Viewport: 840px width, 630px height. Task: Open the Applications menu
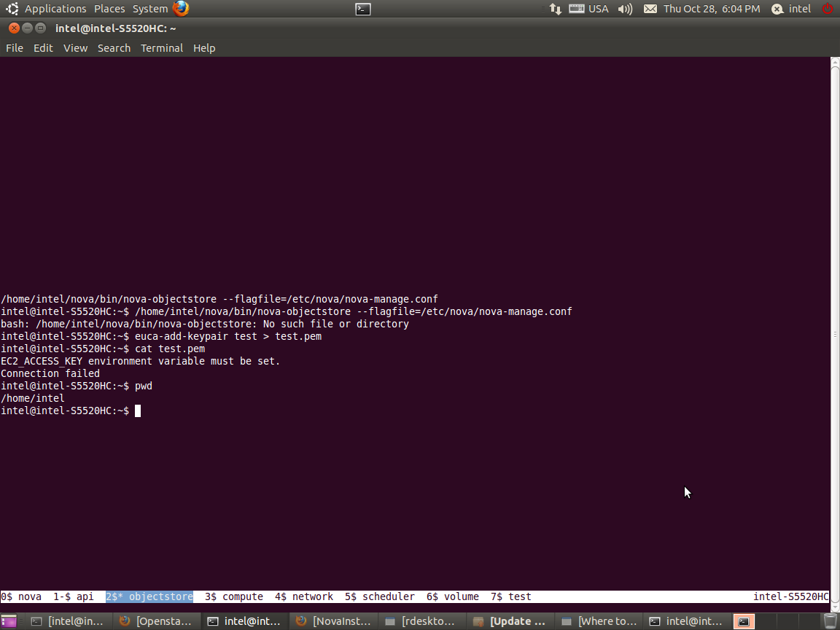55,9
